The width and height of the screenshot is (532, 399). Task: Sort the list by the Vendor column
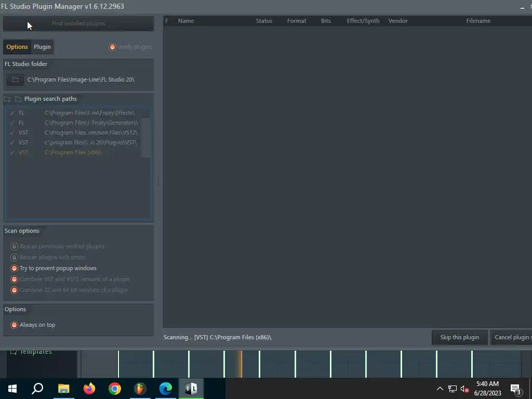(398, 21)
